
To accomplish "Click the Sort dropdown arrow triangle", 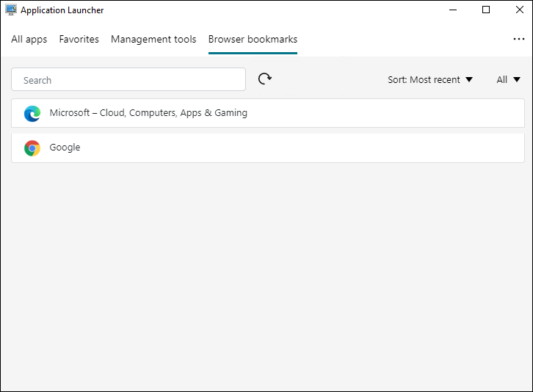I will point(469,80).
